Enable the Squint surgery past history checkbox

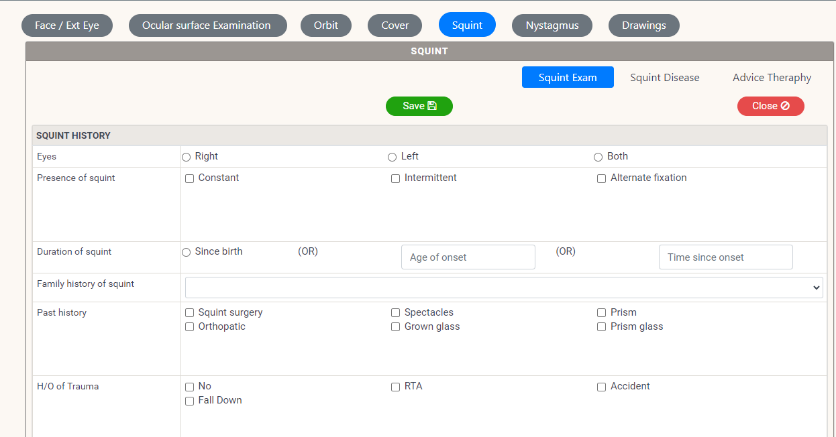(x=190, y=313)
